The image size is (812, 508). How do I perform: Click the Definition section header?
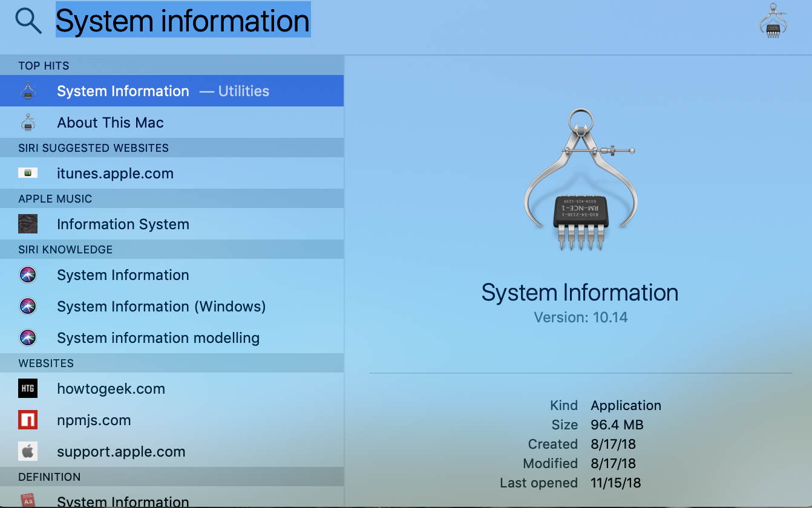coord(172,477)
